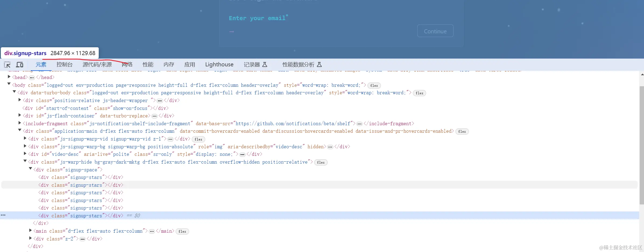Expand the js-header-wrapper div
Image resolution: width=644 pixels, height=252 pixels.
20,100
